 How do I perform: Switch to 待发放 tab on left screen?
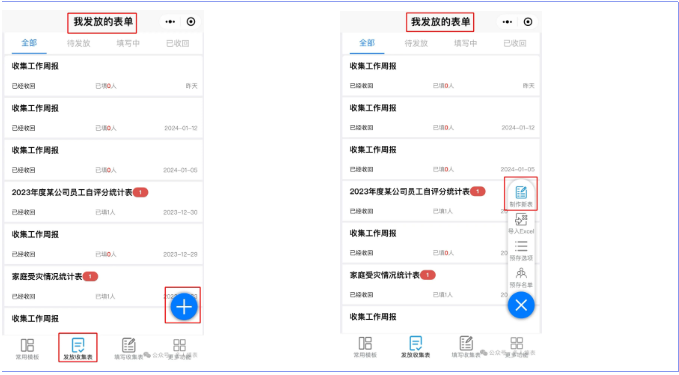pos(78,43)
